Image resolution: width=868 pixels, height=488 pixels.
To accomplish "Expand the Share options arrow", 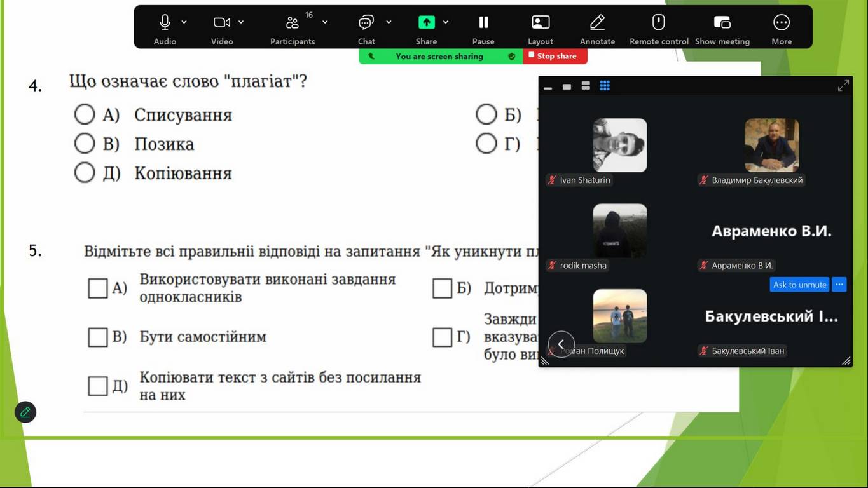I will 446,22.
